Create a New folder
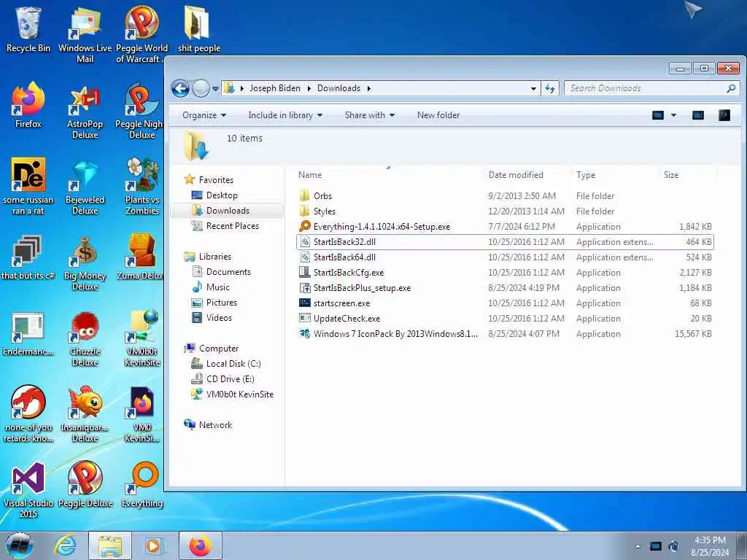Image resolution: width=747 pixels, height=560 pixels. point(438,115)
